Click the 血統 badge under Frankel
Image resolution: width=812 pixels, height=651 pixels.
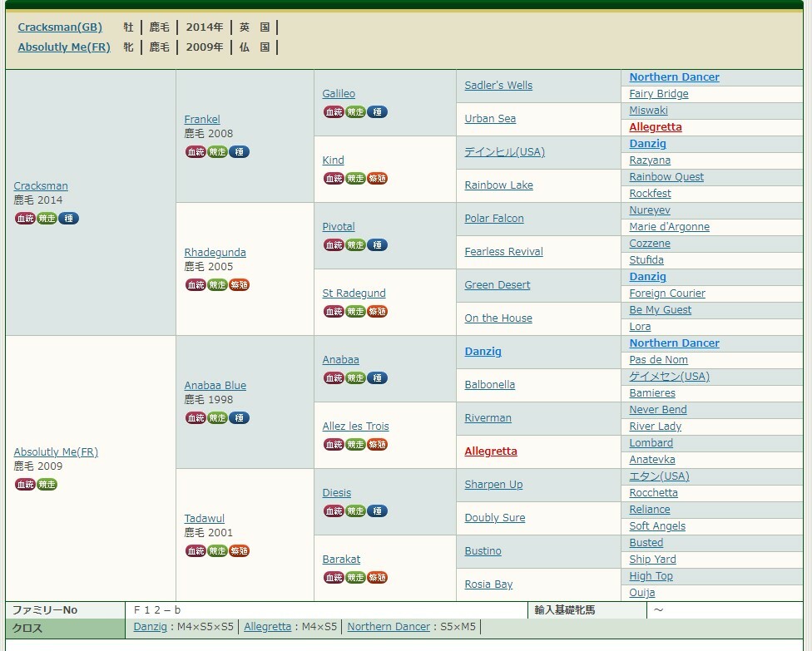tap(196, 152)
